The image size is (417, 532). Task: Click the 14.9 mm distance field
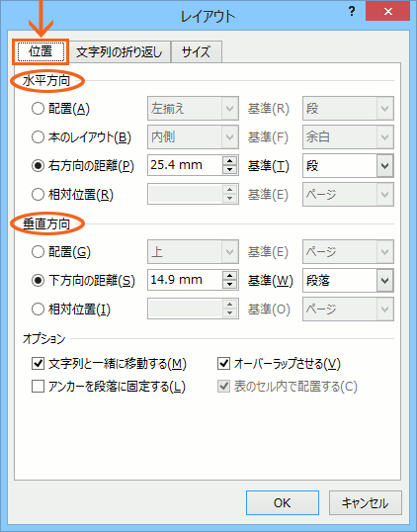point(185,280)
